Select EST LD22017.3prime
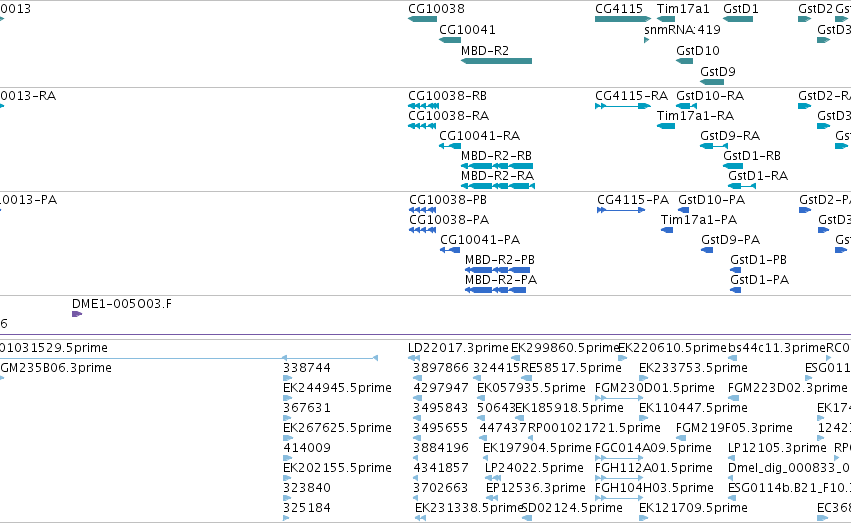 (459, 348)
